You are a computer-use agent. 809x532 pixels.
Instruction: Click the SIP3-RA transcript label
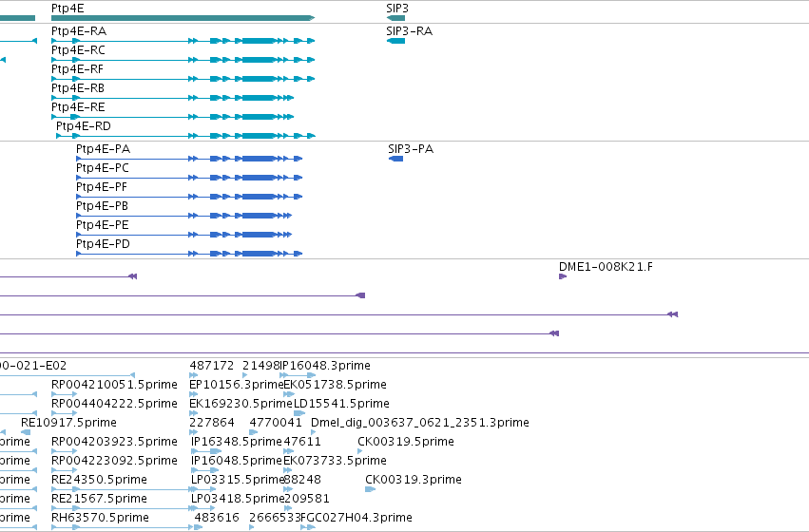click(x=409, y=31)
